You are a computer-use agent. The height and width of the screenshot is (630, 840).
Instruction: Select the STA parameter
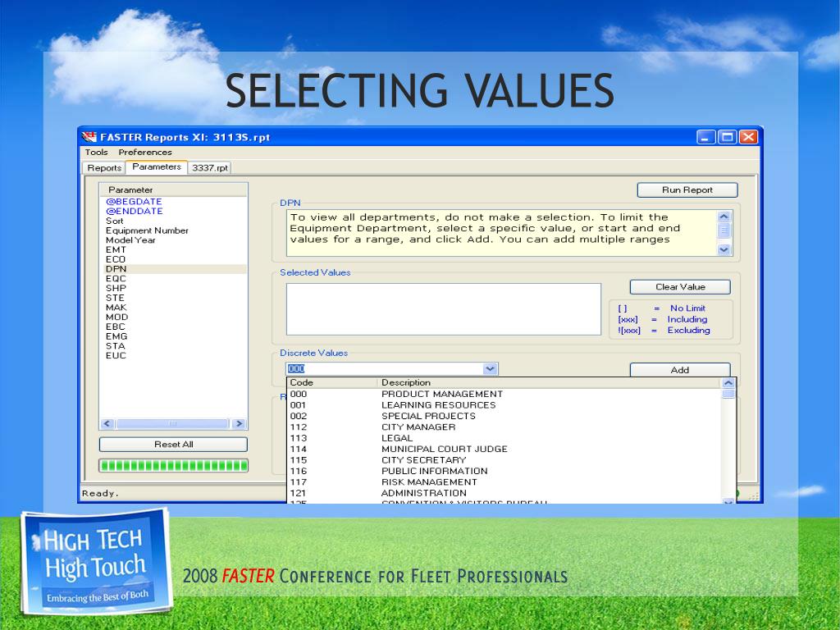click(x=116, y=346)
